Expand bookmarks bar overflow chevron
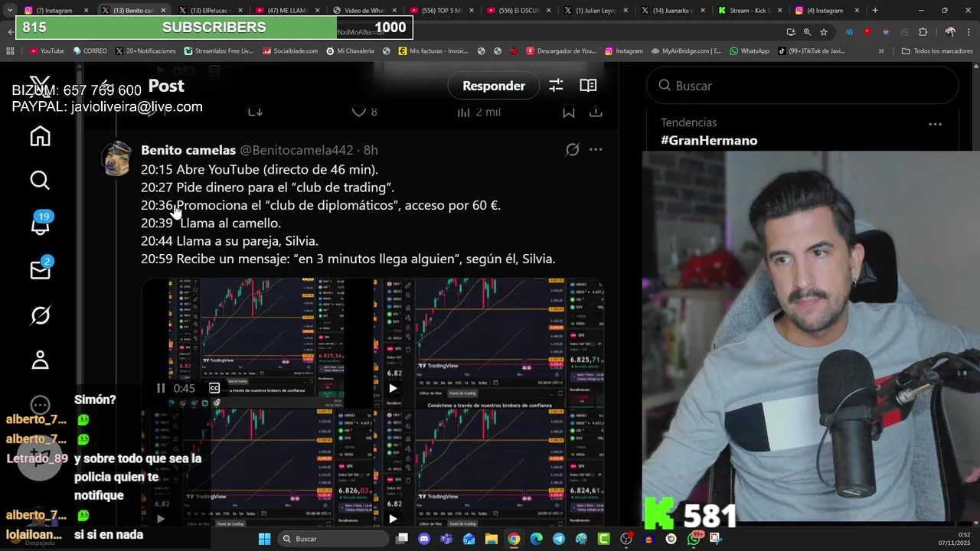The height and width of the screenshot is (551, 980). 881,51
